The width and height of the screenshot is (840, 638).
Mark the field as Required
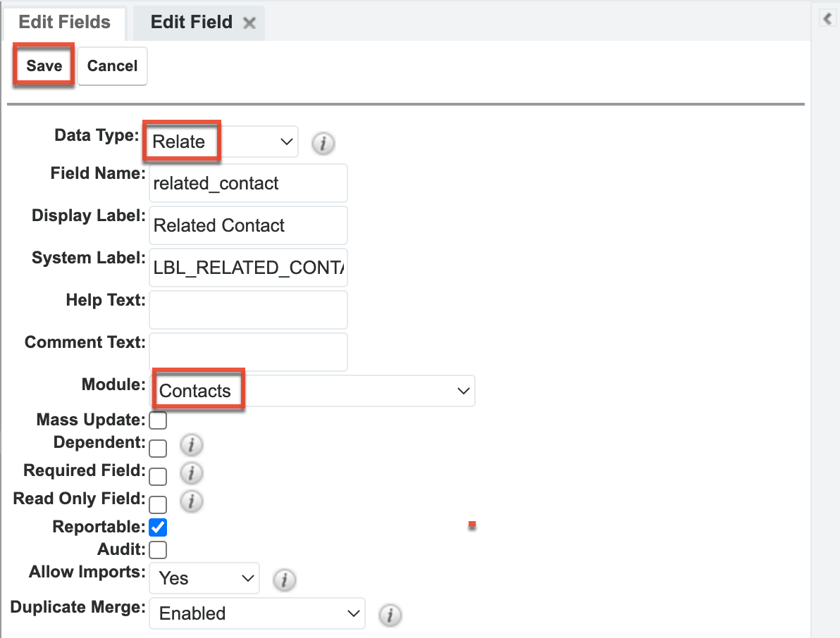(158, 476)
